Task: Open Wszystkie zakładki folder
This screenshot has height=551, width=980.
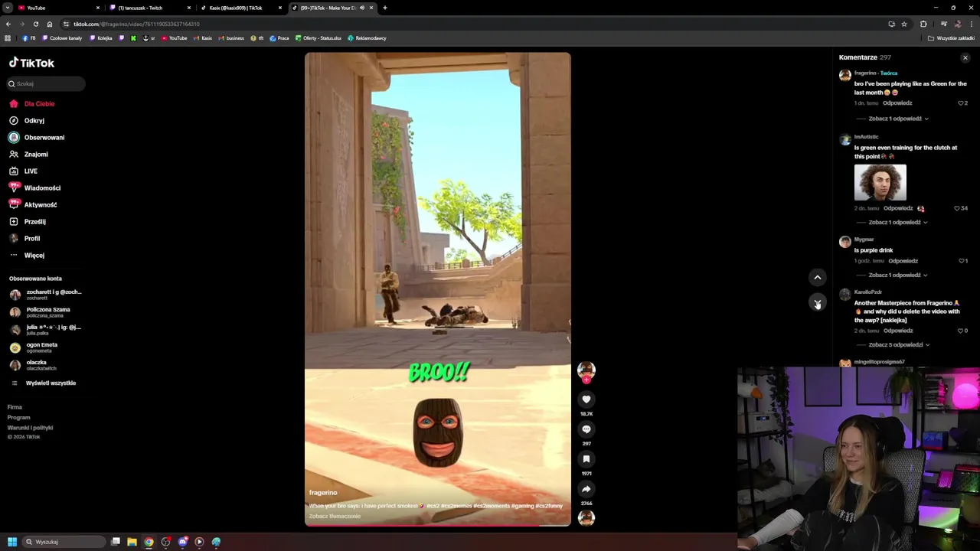Action: (951, 38)
